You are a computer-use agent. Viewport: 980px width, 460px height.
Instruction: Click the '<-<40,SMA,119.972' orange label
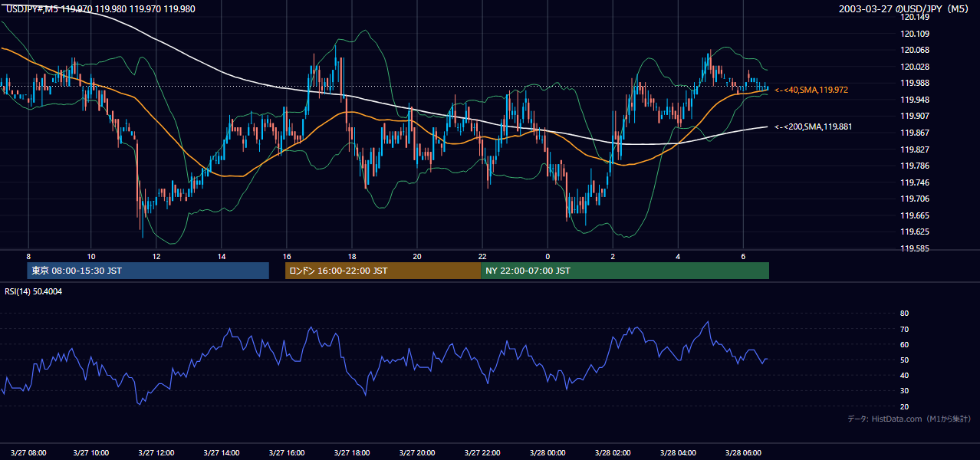click(x=811, y=90)
